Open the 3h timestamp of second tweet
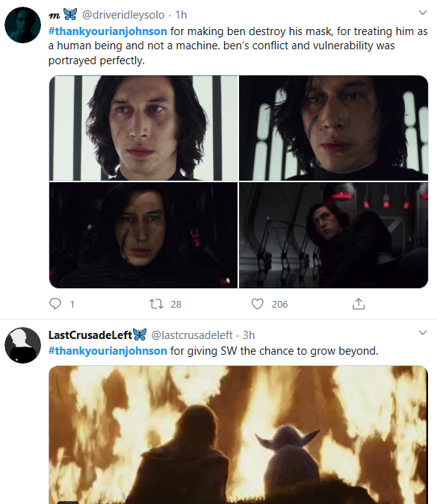Viewport: 437px width, 504px height. [249, 335]
